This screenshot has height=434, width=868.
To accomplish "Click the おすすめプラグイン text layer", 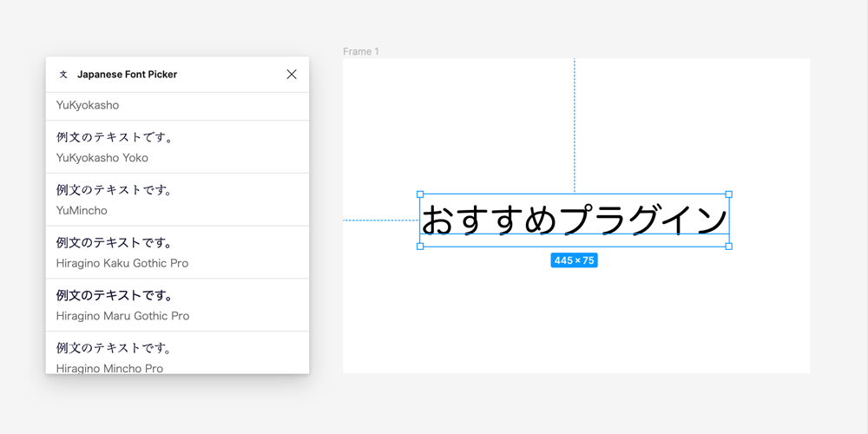I will 574,220.
